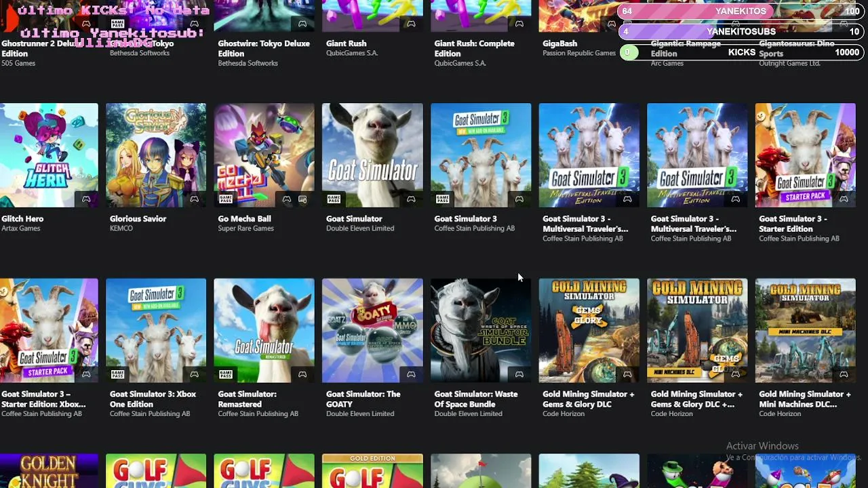
Task: Open Glitch Hero cover art
Action: 49,155
